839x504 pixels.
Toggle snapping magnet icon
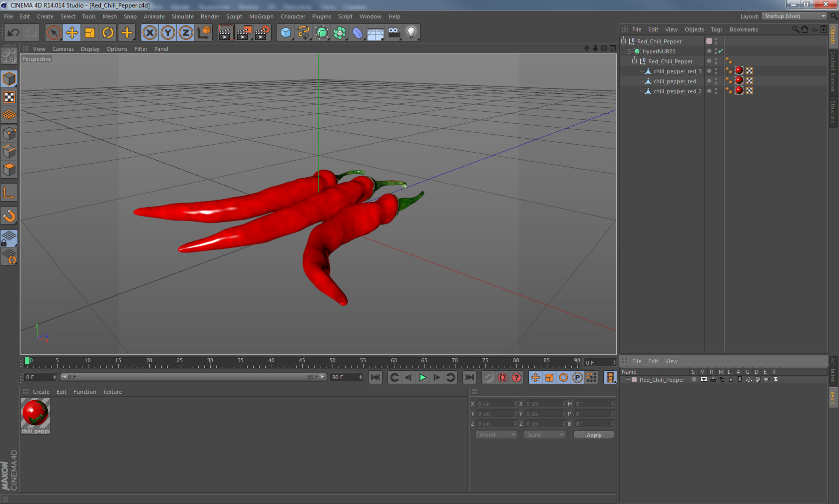tap(9, 216)
